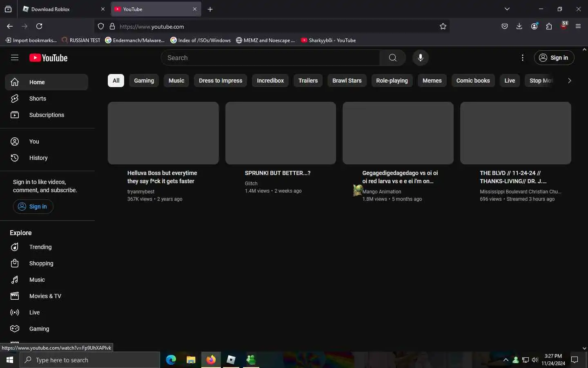The width and height of the screenshot is (588, 368).
Task: Show hidden system tray icons
Action: point(506,360)
